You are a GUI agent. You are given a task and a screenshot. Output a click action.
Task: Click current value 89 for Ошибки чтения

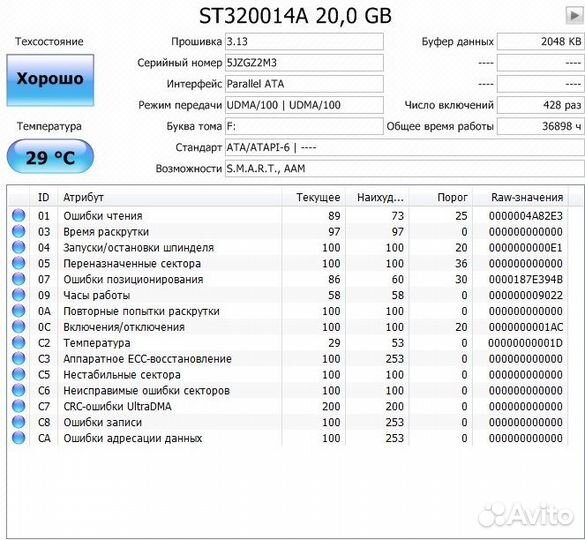(x=334, y=216)
